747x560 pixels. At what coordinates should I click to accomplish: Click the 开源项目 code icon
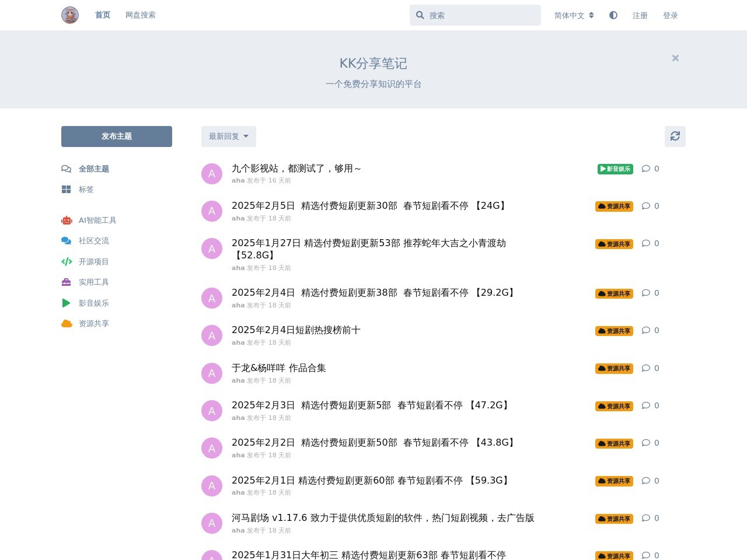pos(67,261)
